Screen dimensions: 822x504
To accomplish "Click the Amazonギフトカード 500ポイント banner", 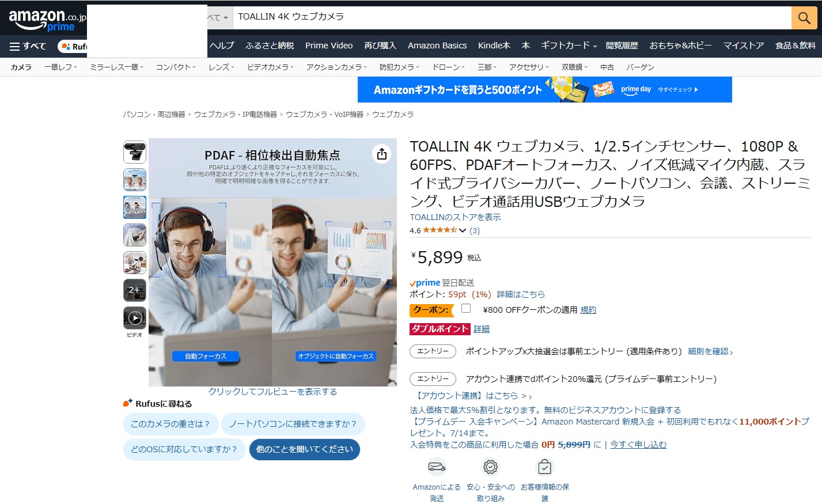I will [x=544, y=90].
